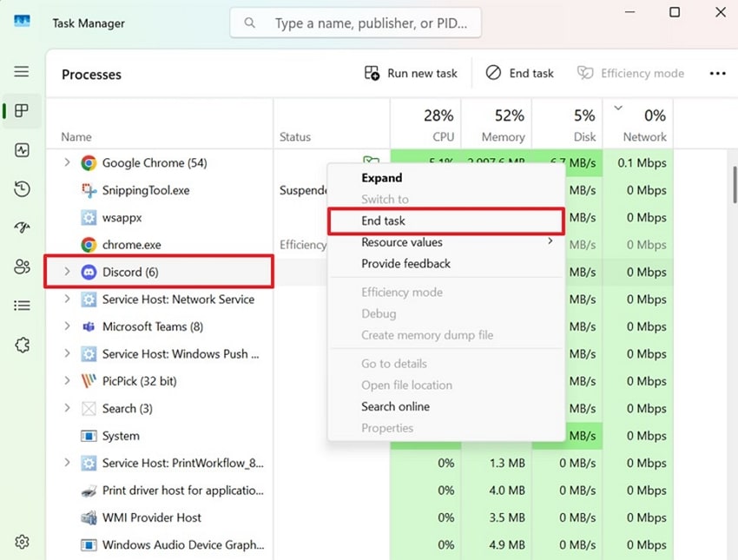Open the Users sidebar icon
738x560 pixels.
(x=22, y=267)
